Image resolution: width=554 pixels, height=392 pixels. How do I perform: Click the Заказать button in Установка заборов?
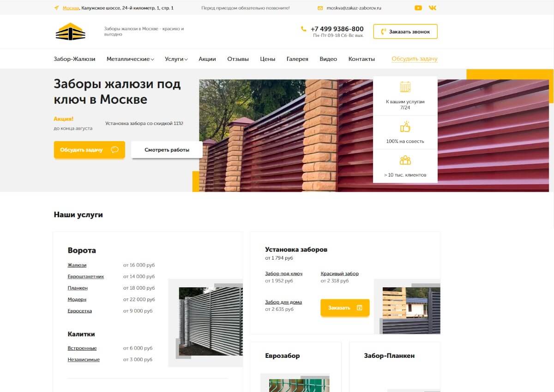tap(345, 308)
